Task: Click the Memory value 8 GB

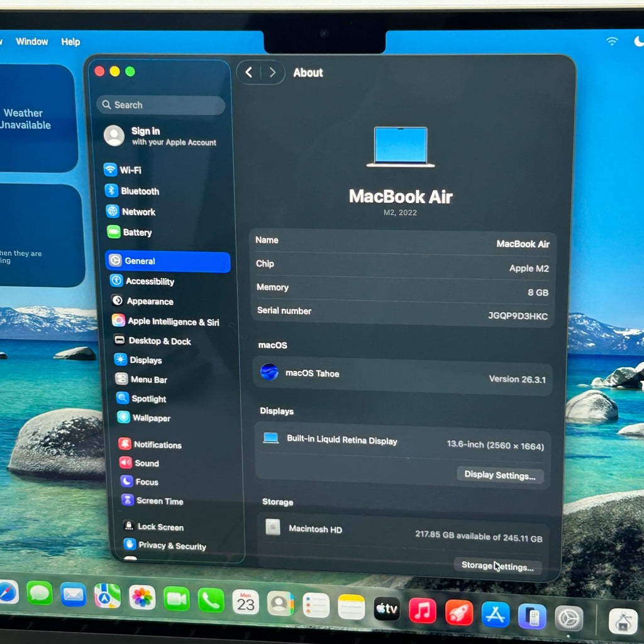Action: click(538, 292)
